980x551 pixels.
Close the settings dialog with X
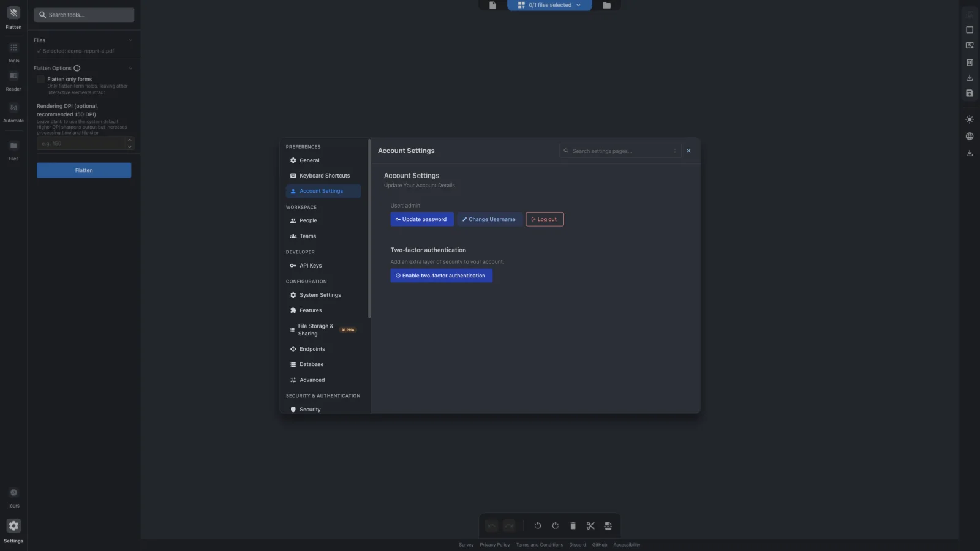coord(688,151)
